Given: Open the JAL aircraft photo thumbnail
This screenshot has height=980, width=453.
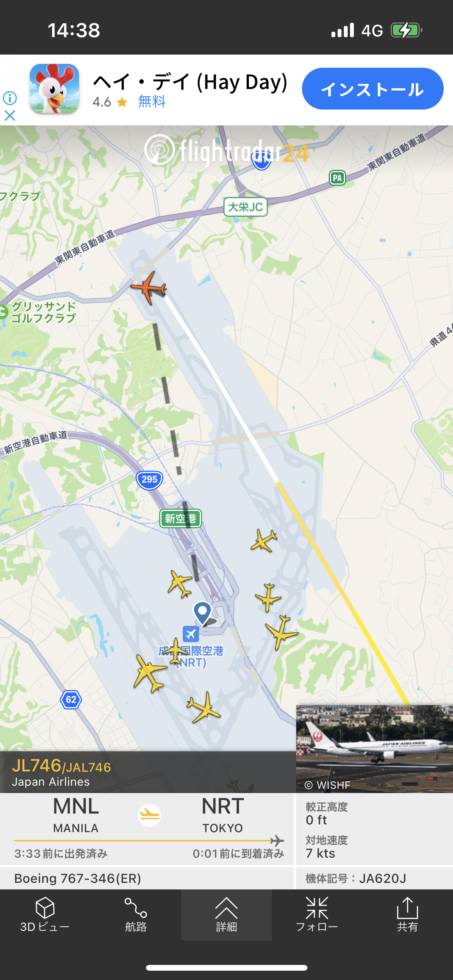Looking at the screenshot, I should 374,749.
